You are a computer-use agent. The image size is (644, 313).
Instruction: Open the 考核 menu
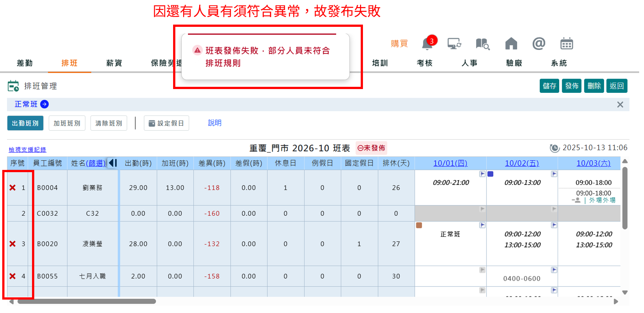[425, 63]
